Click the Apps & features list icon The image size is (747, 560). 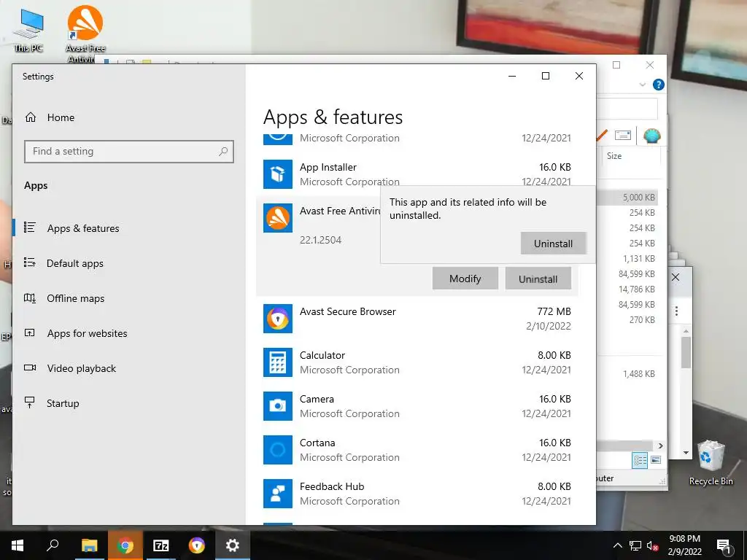click(x=29, y=227)
